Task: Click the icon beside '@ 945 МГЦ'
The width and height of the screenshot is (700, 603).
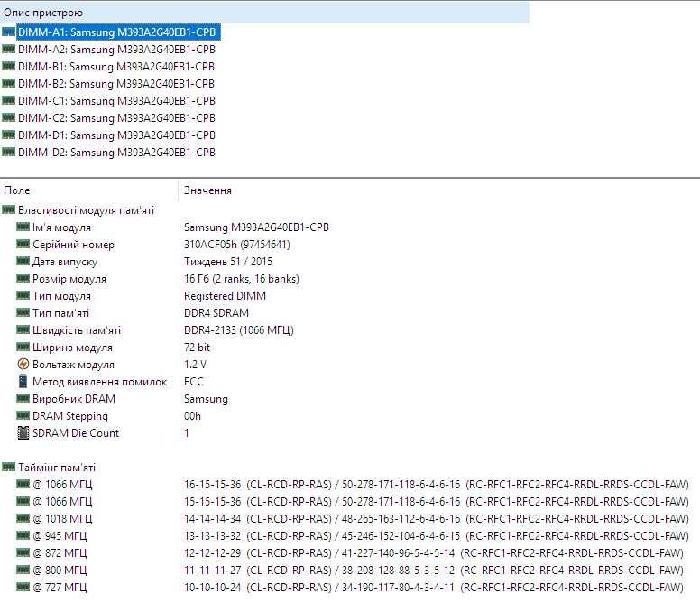Action: pyautogui.click(x=23, y=535)
